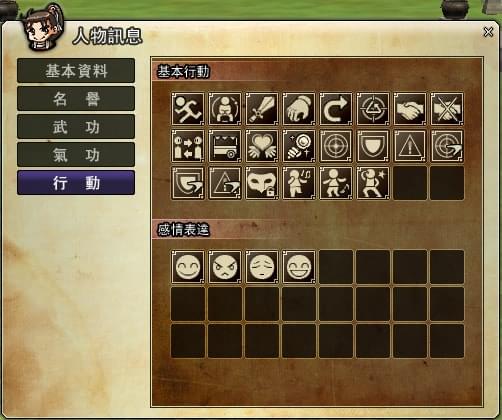Click the street vendor stall cart icon
Image resolution: width=502 pixels, height=420 pixels.
pos(225,146)
